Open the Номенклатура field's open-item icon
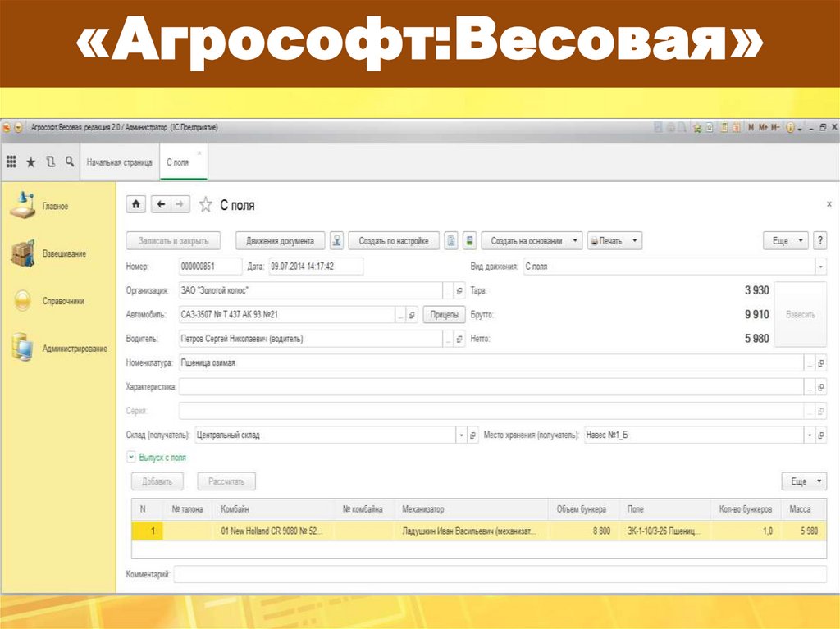 point(820,362)
